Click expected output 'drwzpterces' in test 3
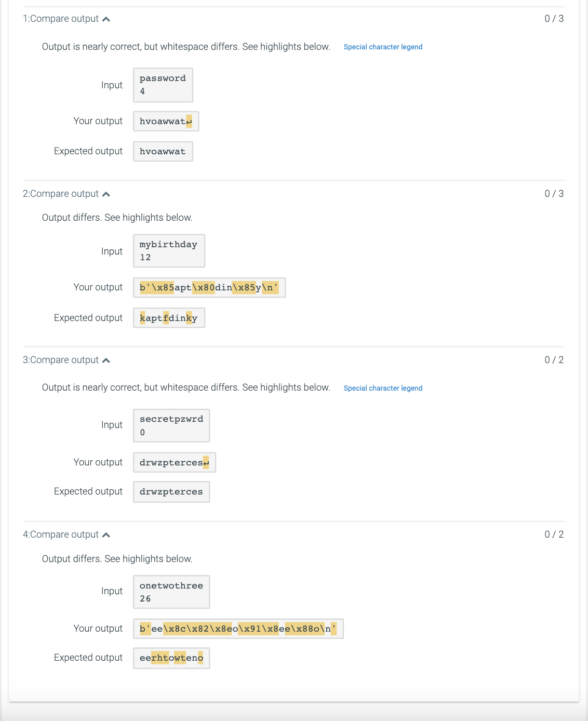The height and width of the screenshot is (721, 588). (x=171, y=491)
